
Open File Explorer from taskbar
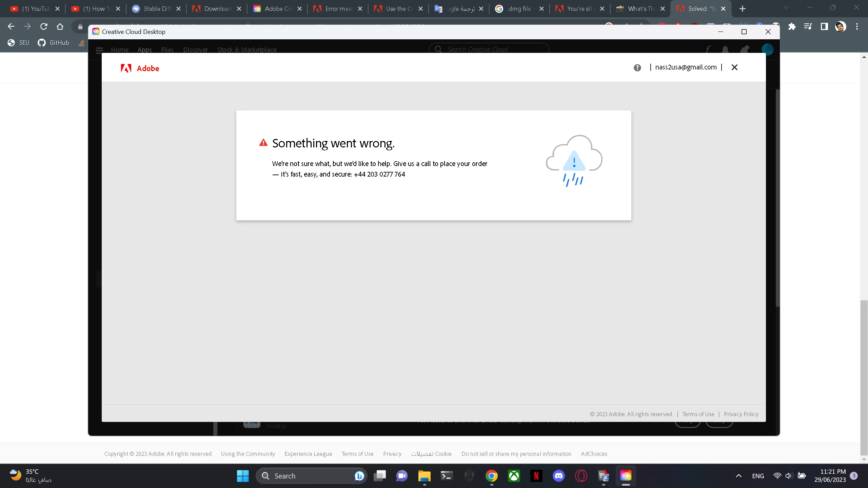[x=424, y=476]
